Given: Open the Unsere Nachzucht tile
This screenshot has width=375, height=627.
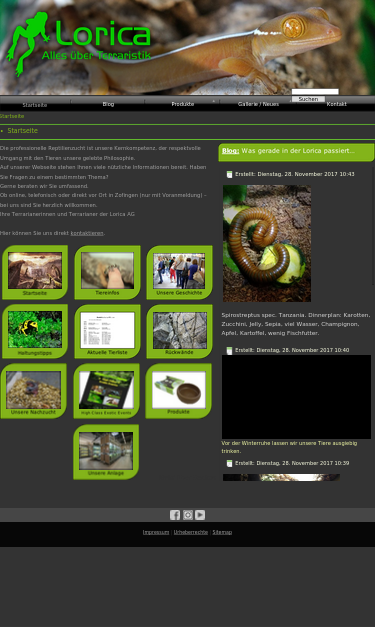Looking at the screenshot, I should coord(34,391).
